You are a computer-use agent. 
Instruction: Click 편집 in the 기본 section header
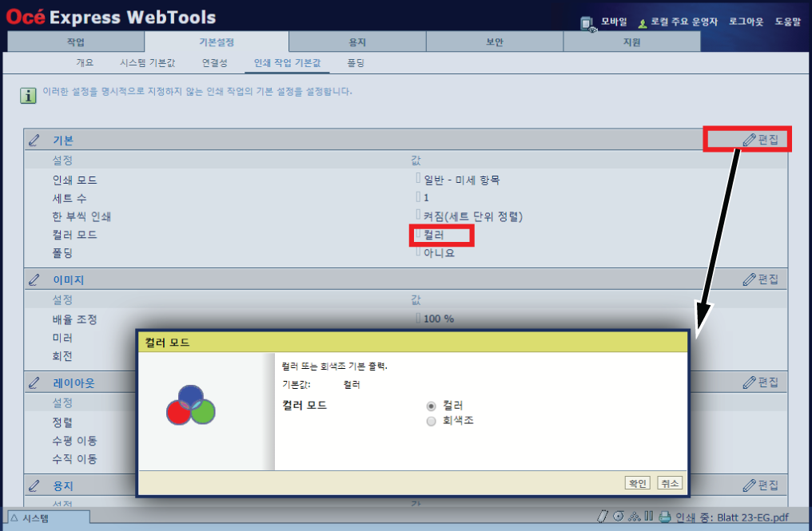tap(760, 140)
